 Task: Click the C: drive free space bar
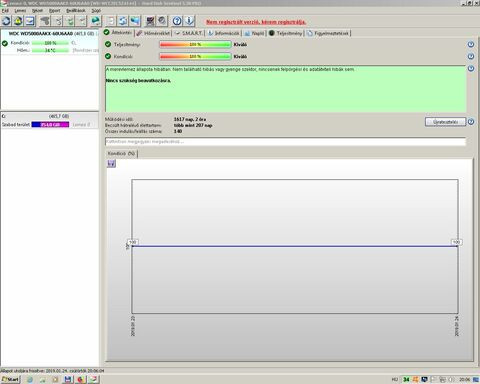(x=50, y=124)
